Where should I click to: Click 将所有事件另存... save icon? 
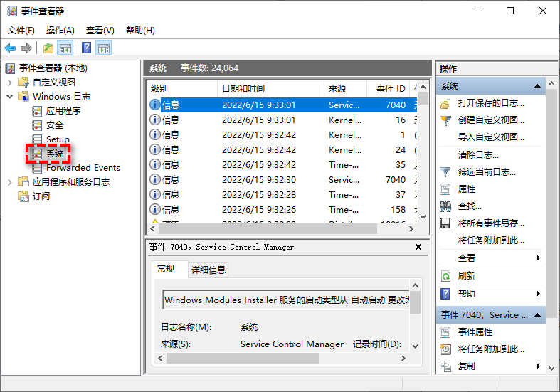coord(445,223)
